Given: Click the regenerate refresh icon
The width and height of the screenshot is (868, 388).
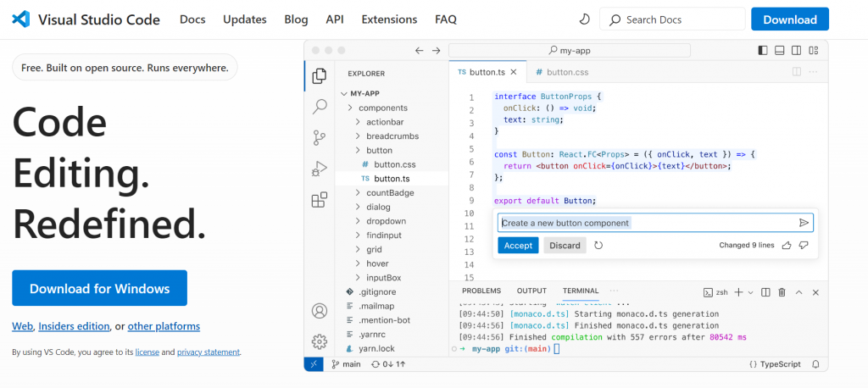Looking at the screenshot, I should pyautogui.click(x=598, y=245).
